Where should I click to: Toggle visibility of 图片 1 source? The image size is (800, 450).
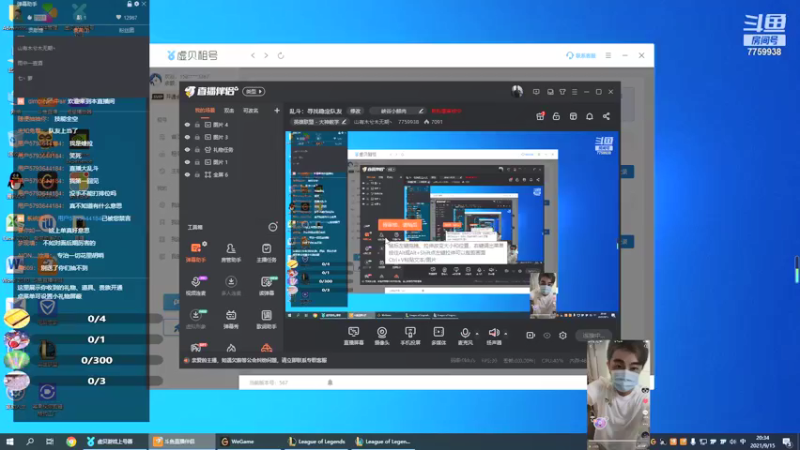tap(187, 162)
